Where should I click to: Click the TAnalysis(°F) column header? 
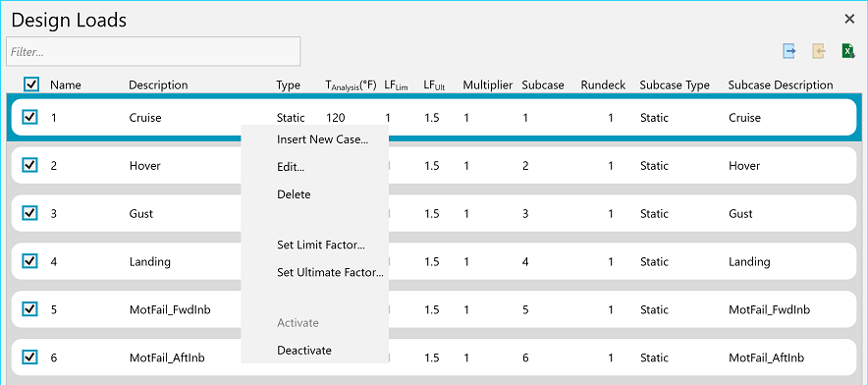pyautogui.click(x=351, y=85)
